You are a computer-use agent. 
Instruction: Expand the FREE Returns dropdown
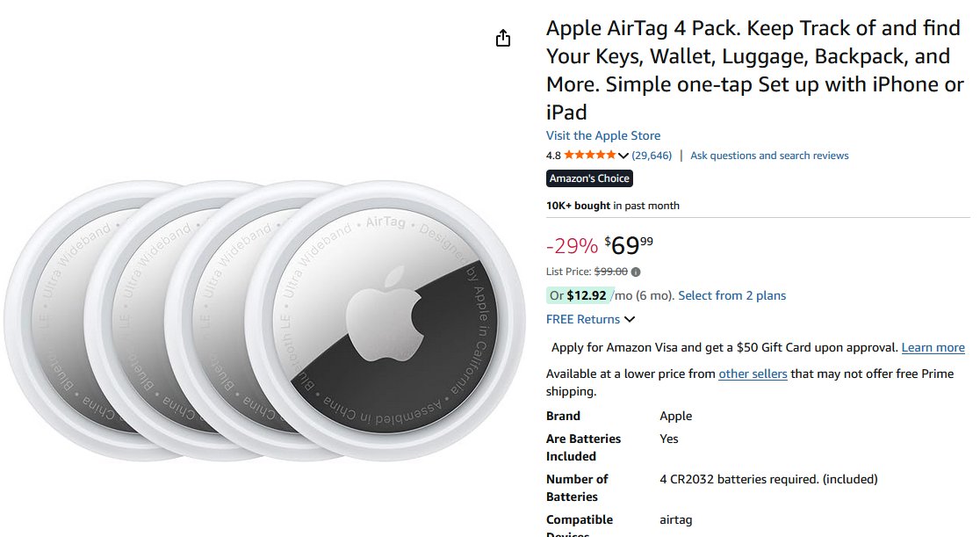tap(630, 319)
